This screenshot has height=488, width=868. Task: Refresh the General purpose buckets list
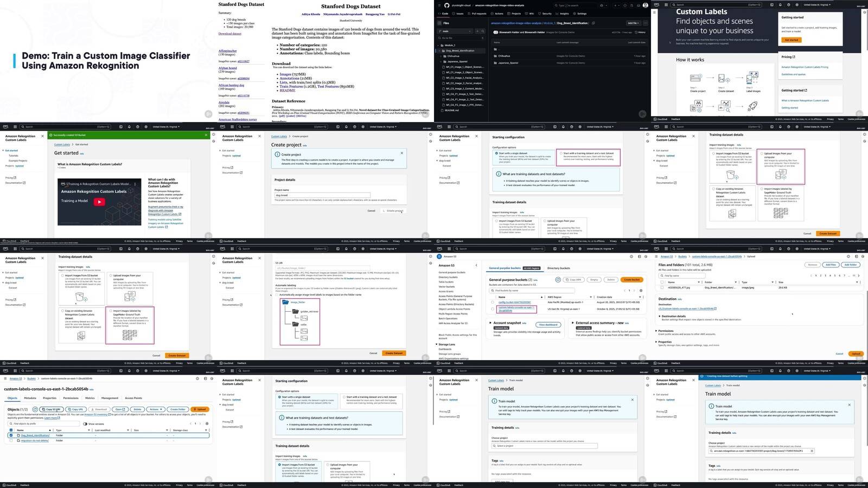click(x=558, y=280)
